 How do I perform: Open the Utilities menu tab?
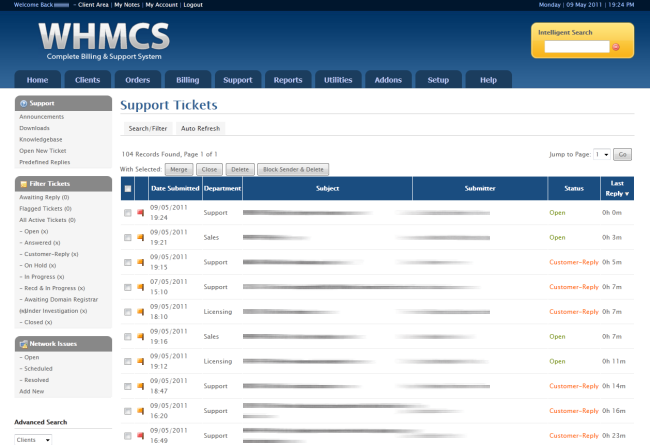(x=338, y=80)
